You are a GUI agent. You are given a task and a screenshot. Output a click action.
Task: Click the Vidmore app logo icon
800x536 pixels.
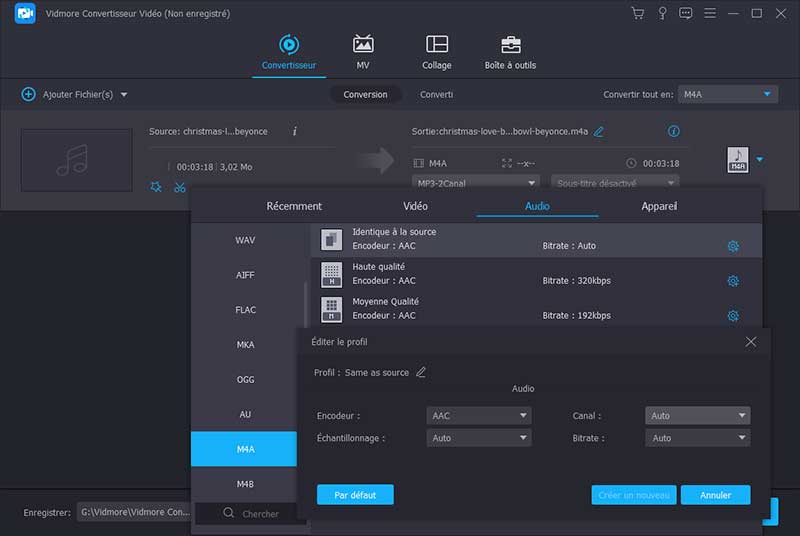pos(24,13)
